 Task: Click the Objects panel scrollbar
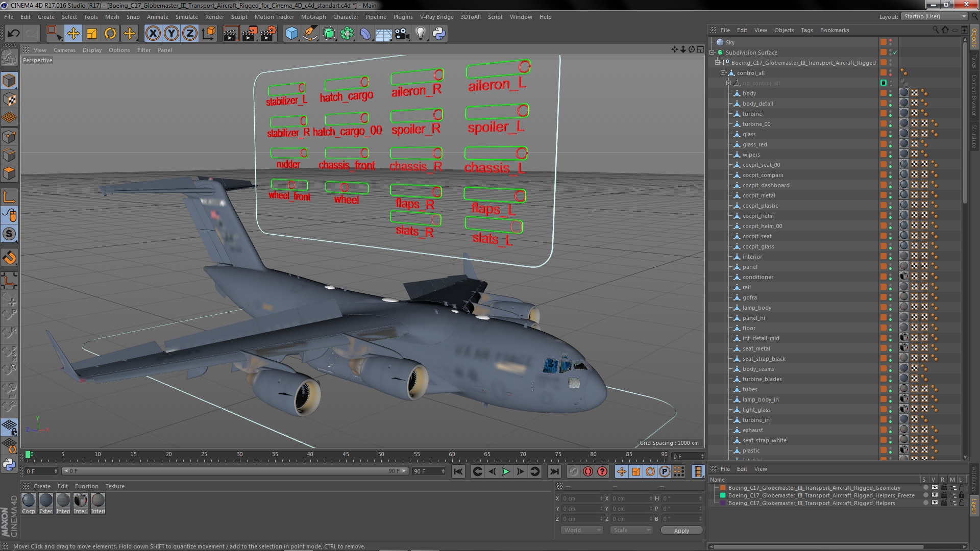pyautogui.click(x=965, y=122)
